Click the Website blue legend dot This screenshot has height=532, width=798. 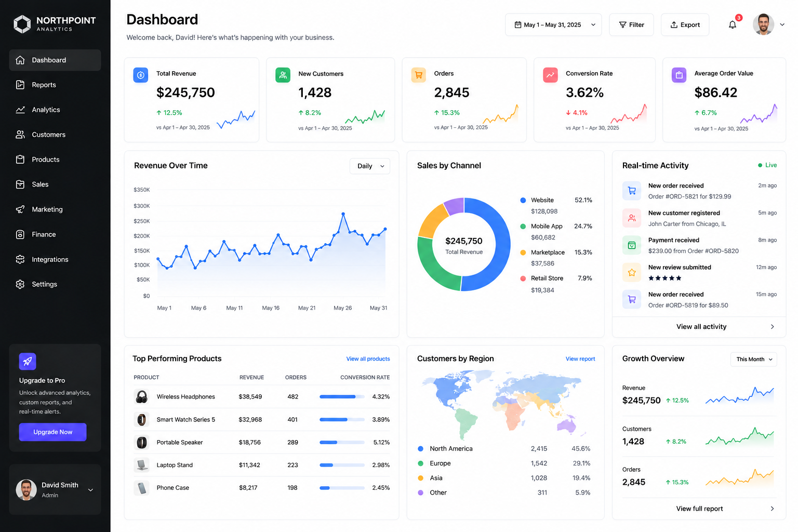pyautogui.click(x=523, y=200)
